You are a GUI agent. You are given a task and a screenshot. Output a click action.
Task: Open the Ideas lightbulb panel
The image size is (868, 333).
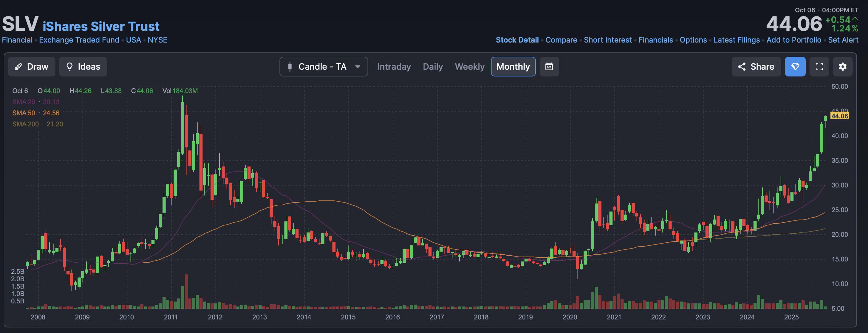(83, 67)
